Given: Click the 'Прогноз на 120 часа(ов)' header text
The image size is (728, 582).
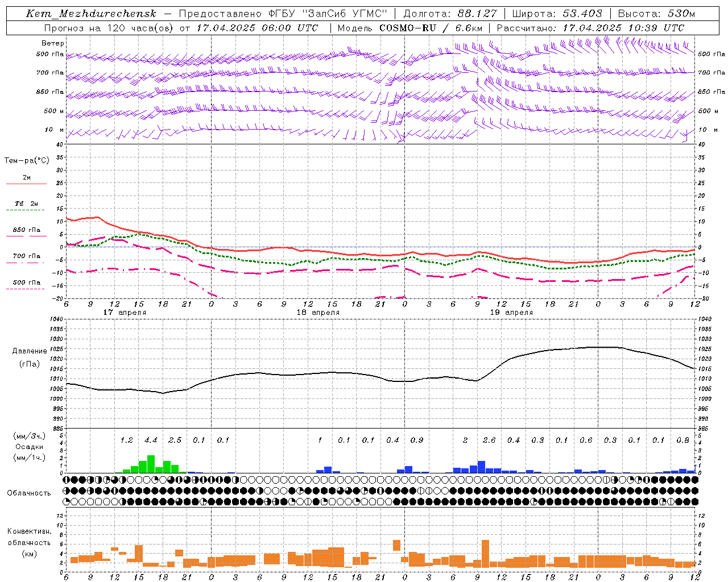Looking at the screenshot, I should coord(109,28).
